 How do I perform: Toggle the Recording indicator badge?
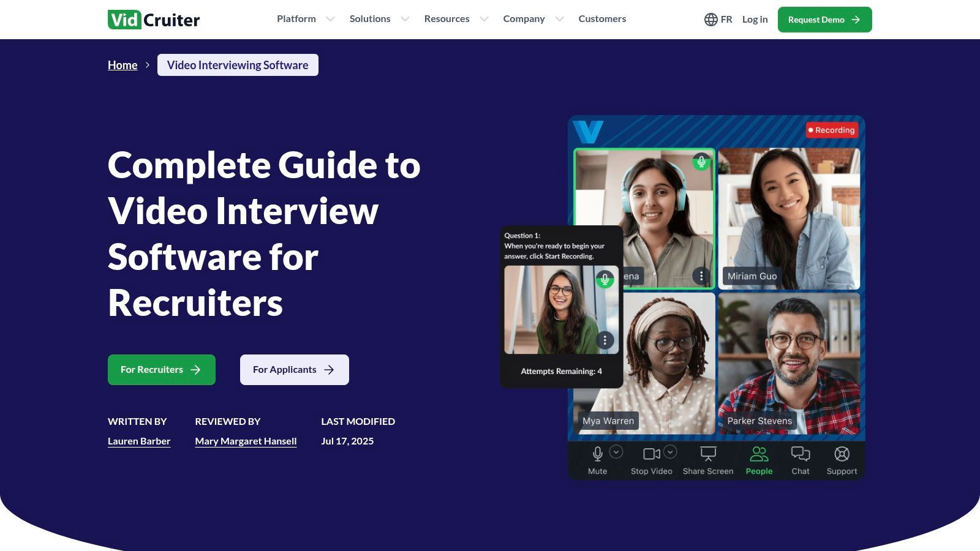click(831, 130)
